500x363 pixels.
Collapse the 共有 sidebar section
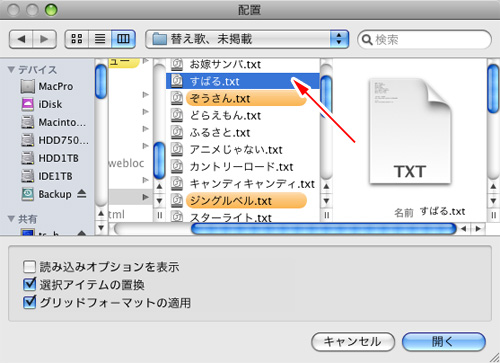click(x=11, y=219)
